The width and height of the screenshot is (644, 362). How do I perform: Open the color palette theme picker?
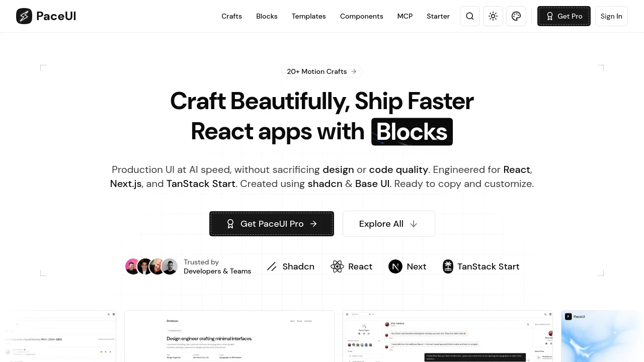pos(516,16)
